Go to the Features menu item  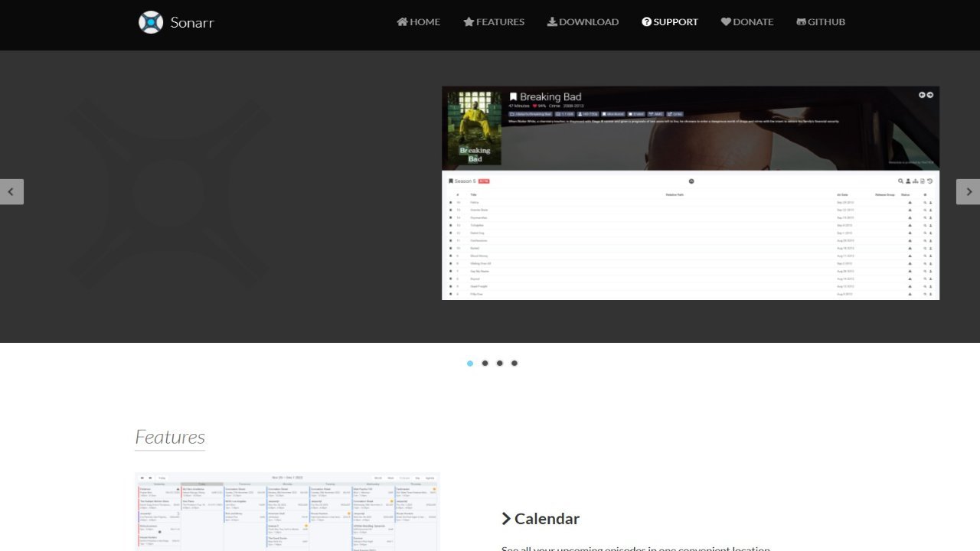point(494,22)
